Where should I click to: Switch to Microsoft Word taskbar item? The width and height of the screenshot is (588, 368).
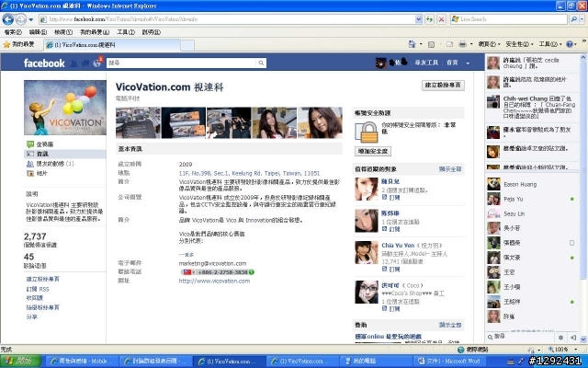point(449,362)
